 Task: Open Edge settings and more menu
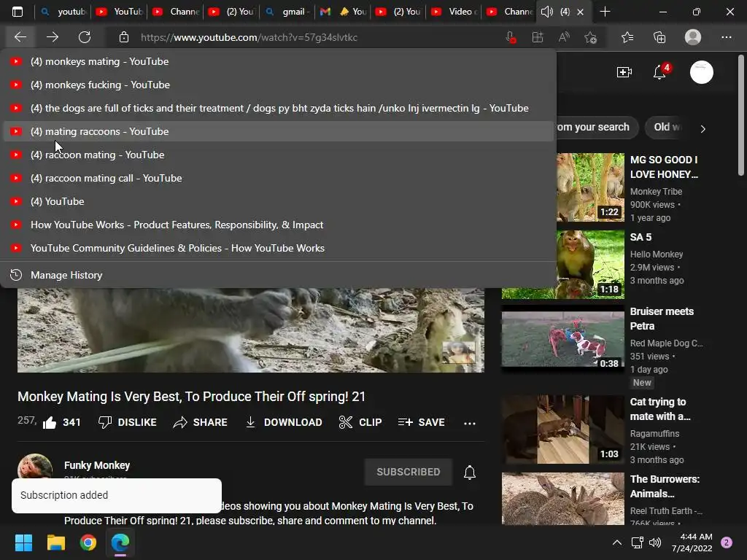[726, 37]
